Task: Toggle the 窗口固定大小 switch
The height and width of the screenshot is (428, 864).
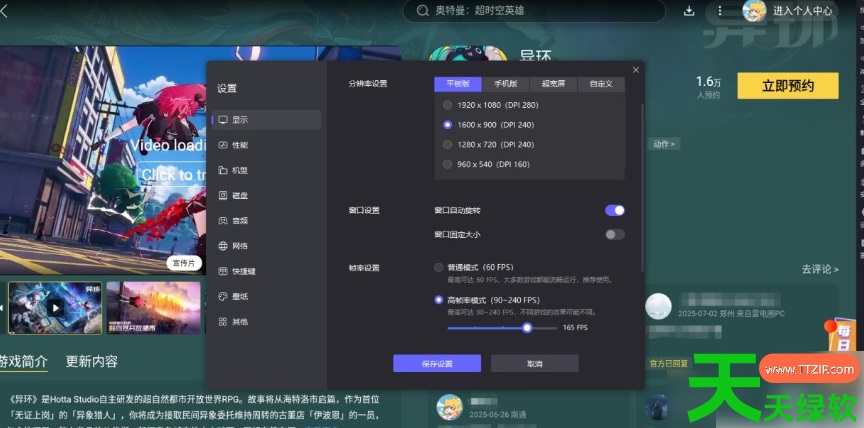Action: [614, 235]
